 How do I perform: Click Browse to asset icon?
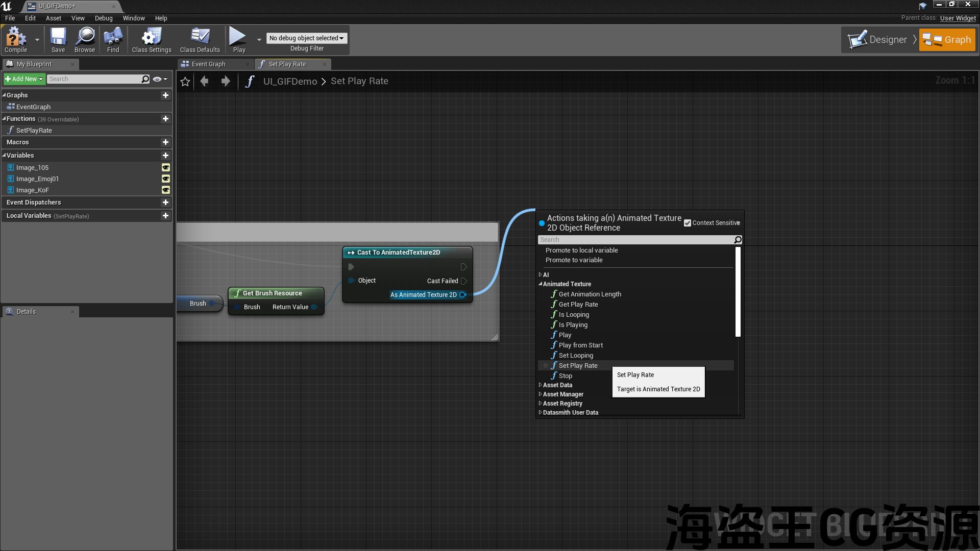point(85,40)
